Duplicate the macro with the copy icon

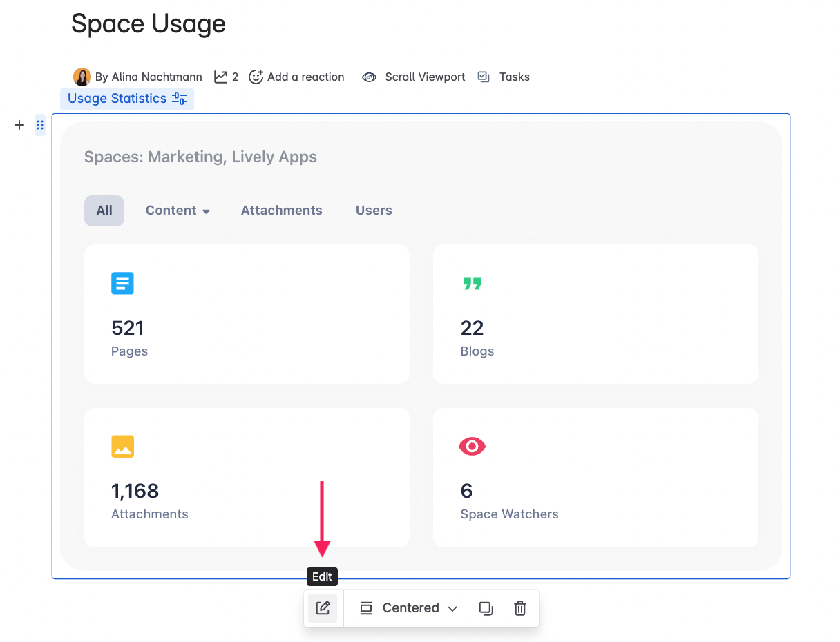click(x=486, y=608)
